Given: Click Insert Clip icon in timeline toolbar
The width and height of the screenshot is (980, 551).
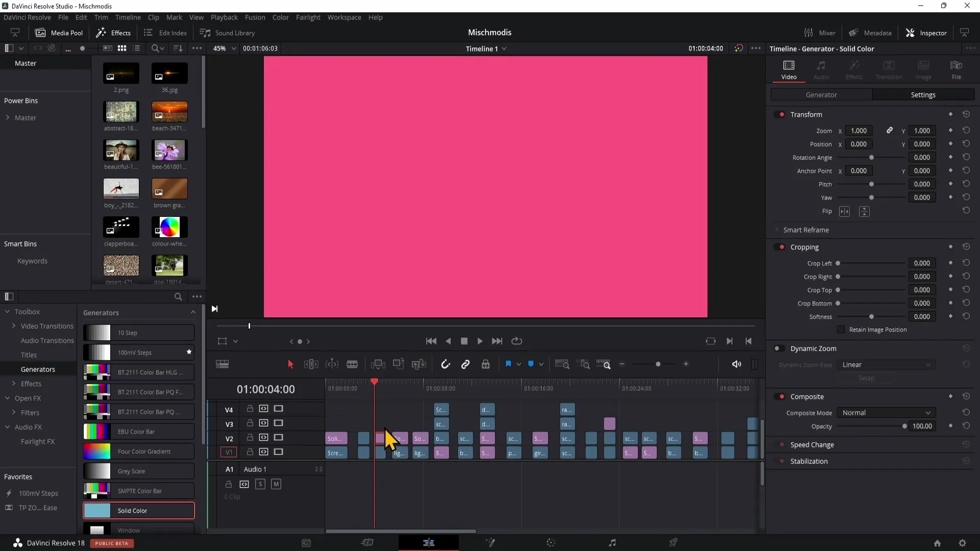Looking at the screenshot, I should tap(378, 364).
